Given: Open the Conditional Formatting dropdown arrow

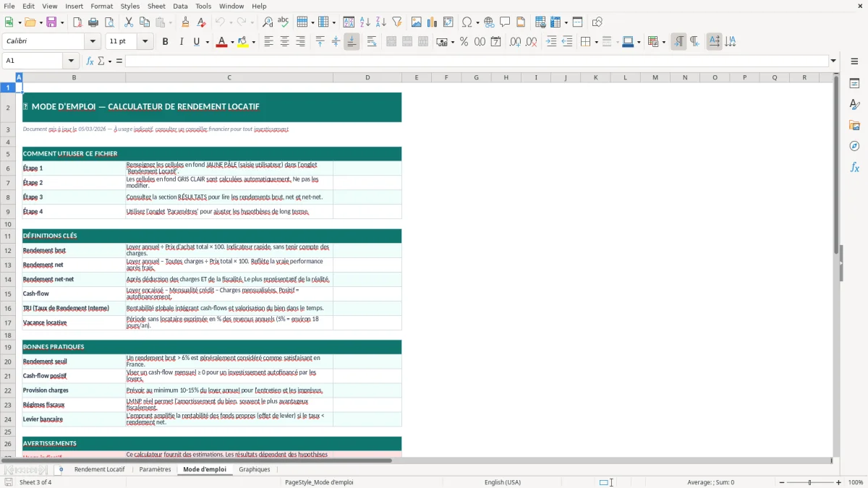Looking at the screenshot, I should (663, 42).
